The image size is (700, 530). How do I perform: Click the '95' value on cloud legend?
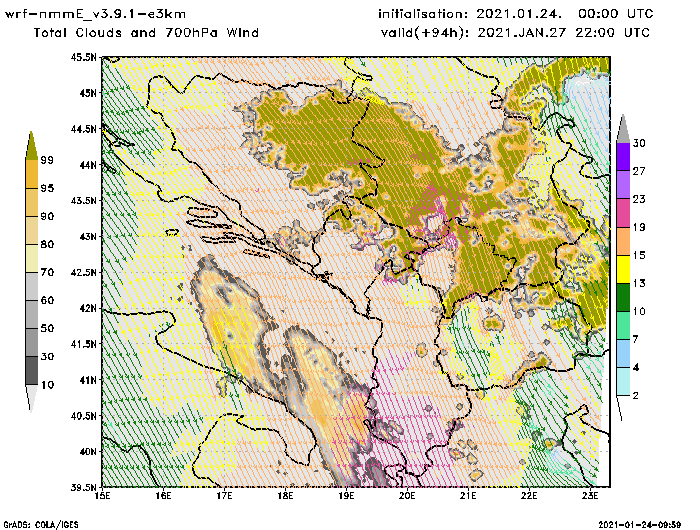click(x=47, y=188)
